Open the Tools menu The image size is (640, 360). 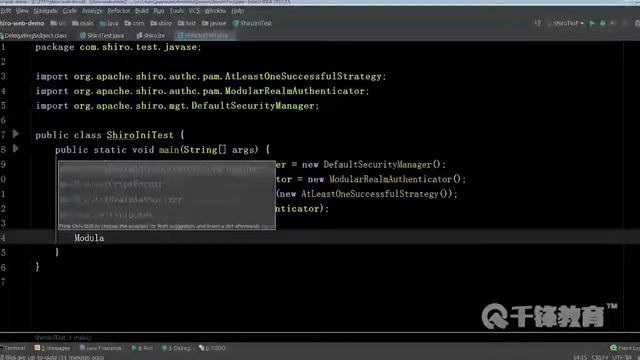(176, 11)
